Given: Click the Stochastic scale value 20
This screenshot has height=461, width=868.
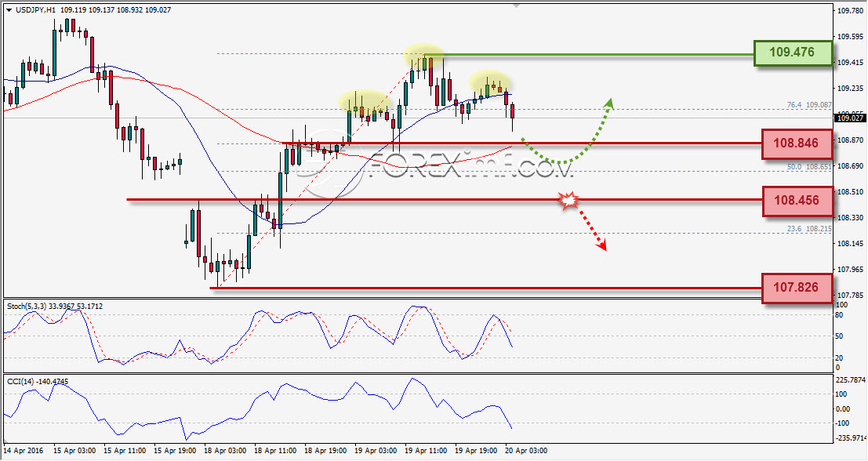Looking at the screenshot, I should click(839, 358).
